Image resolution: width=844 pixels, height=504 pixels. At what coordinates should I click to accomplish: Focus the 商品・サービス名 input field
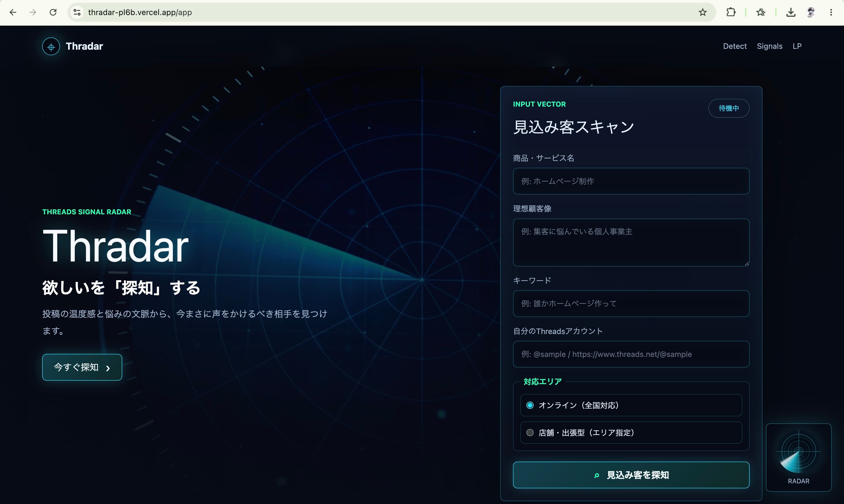[x=631, y=181]
